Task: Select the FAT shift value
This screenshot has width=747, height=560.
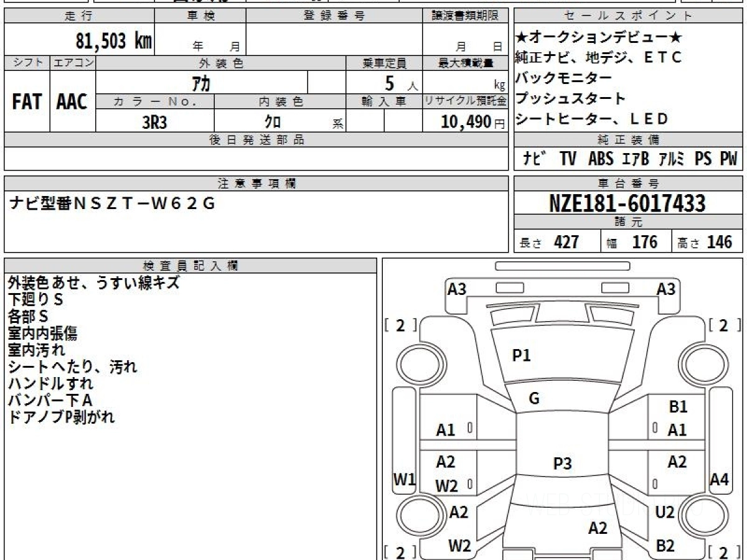Action: pos(27,102)
